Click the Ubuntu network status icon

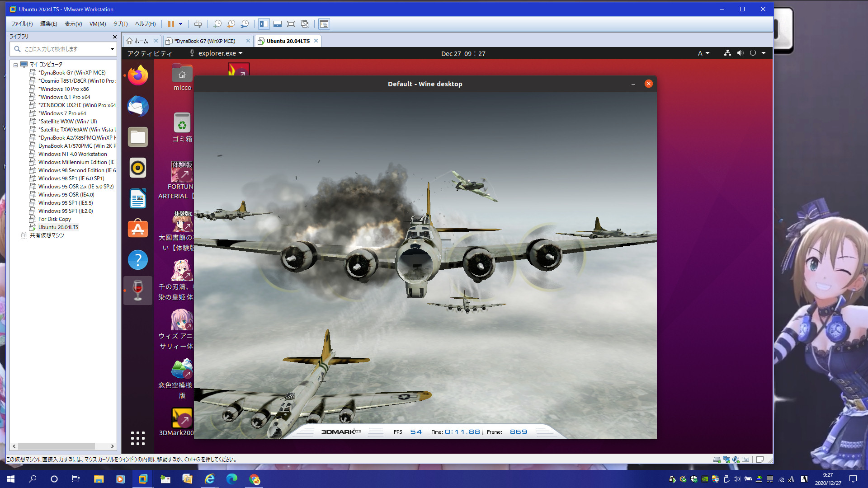click(x=727, y=53)
